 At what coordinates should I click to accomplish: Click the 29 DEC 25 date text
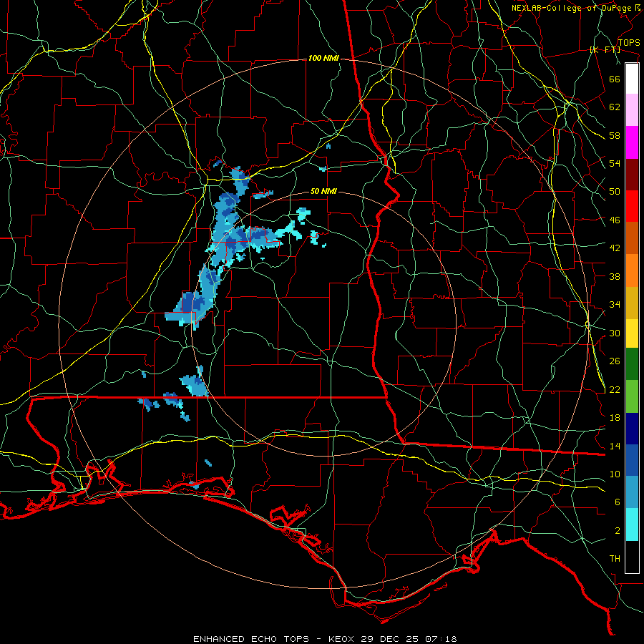click(389, 639)
